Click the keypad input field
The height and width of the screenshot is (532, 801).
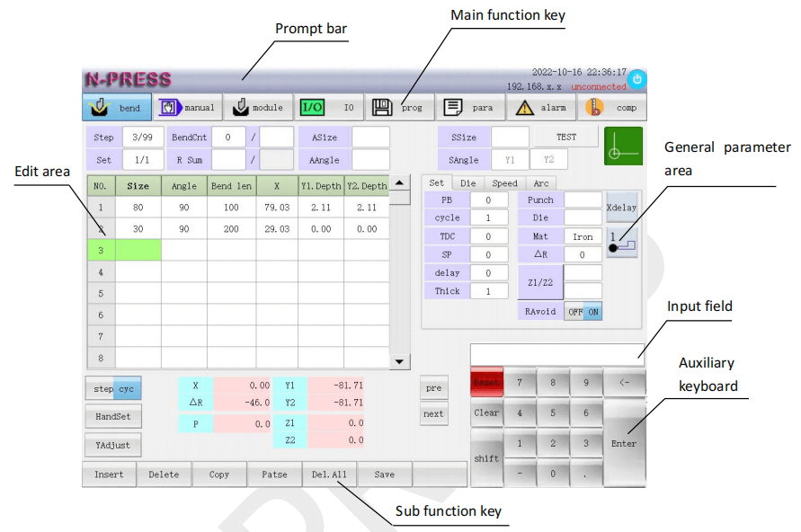tap(556, 354)
